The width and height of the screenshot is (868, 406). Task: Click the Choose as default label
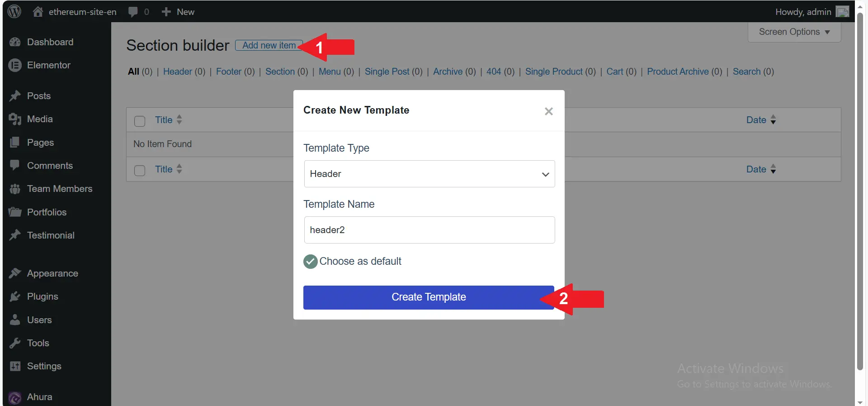coord(360,261)
